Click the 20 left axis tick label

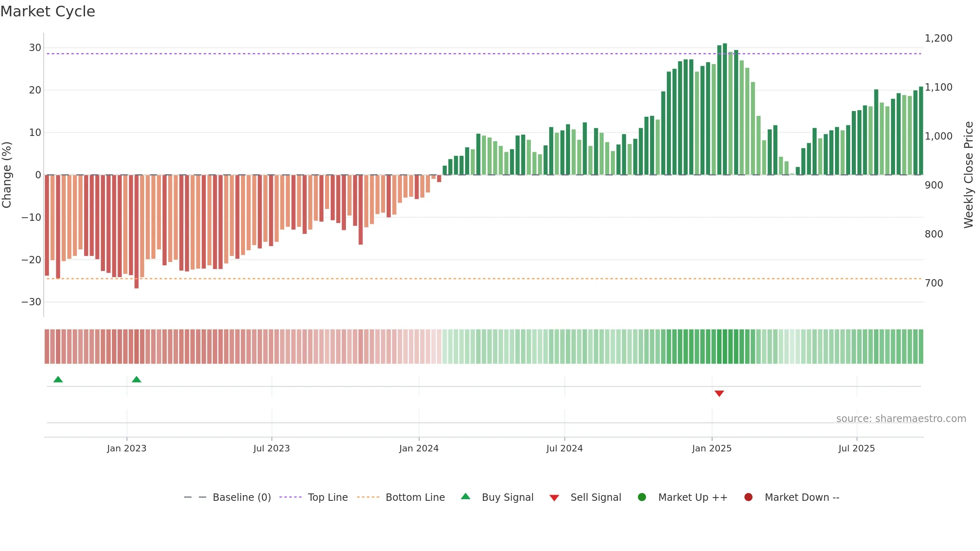coord(35,90)
